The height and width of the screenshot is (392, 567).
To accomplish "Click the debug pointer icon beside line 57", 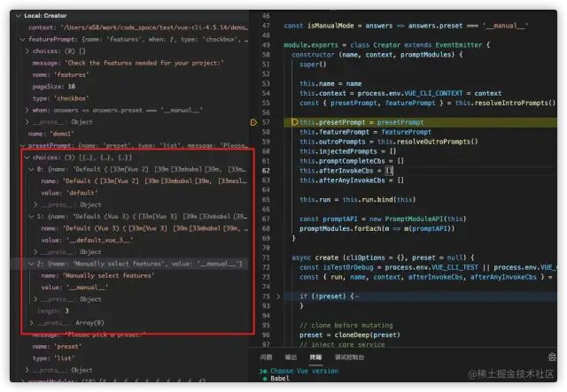I will (253, 122).
